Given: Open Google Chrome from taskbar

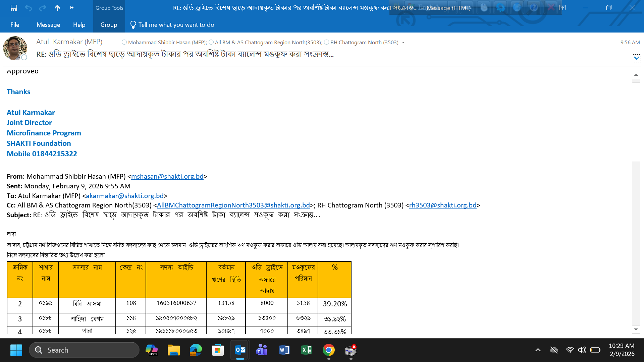Looking at the screenshot, I should tap(329, 350).
